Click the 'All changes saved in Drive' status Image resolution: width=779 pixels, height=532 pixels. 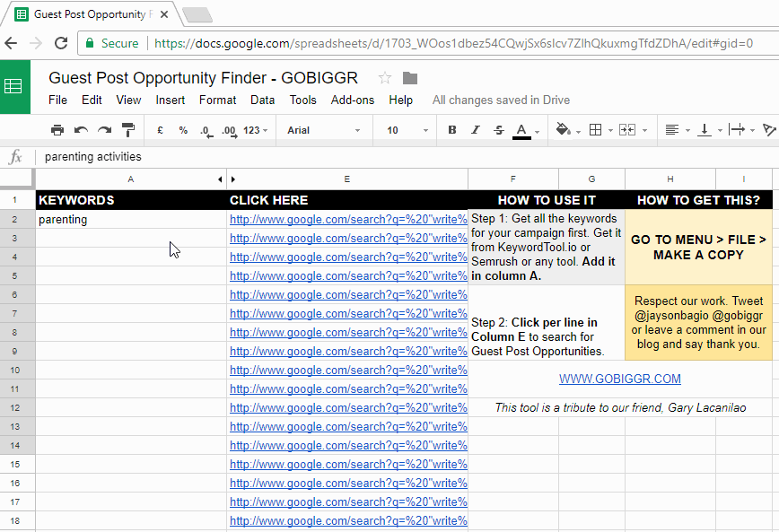point(501,100)
